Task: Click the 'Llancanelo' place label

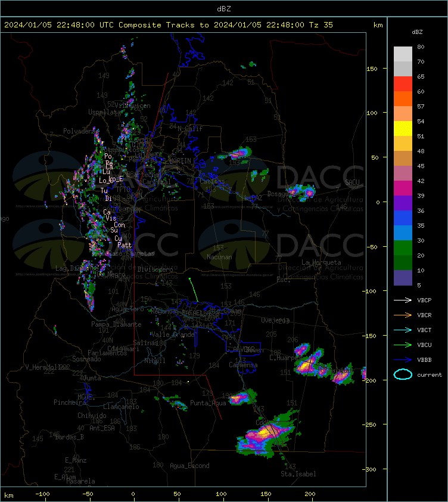Action: (121, 407)
